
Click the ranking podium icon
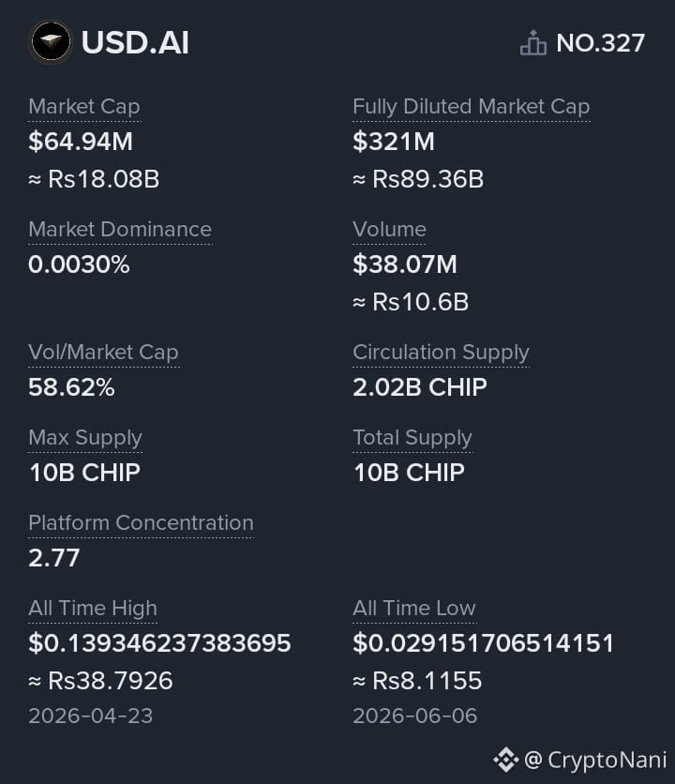point(533,42)
